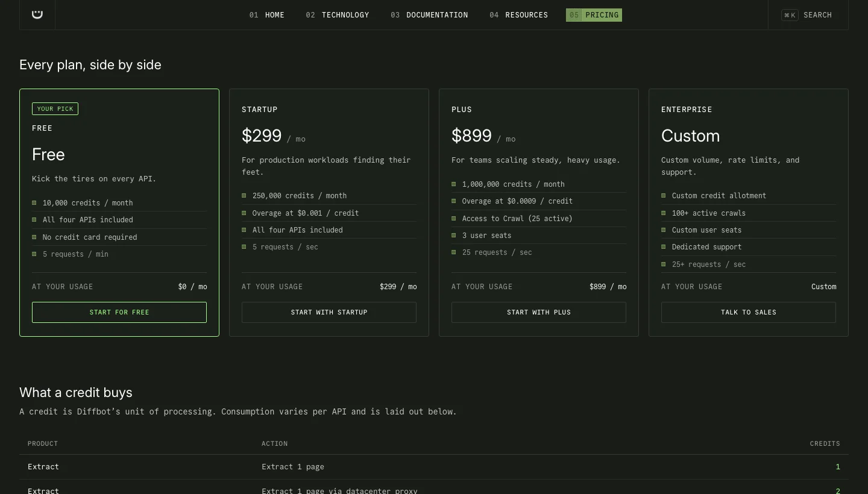The image size is (868, 494).
Task: Open the Resources nav item
Action: coord(519,15)
